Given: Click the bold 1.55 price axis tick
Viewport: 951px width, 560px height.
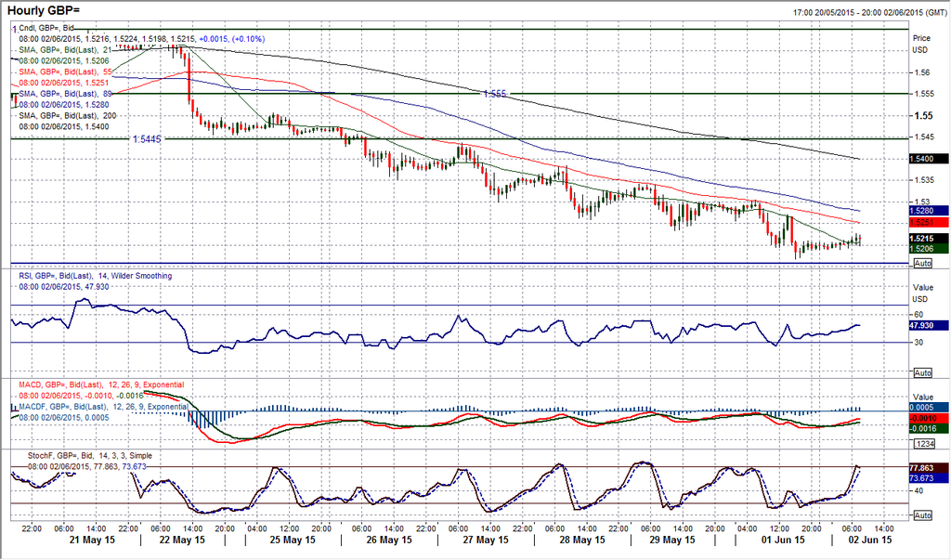Looking at the screenshot, I should point(923,116).
